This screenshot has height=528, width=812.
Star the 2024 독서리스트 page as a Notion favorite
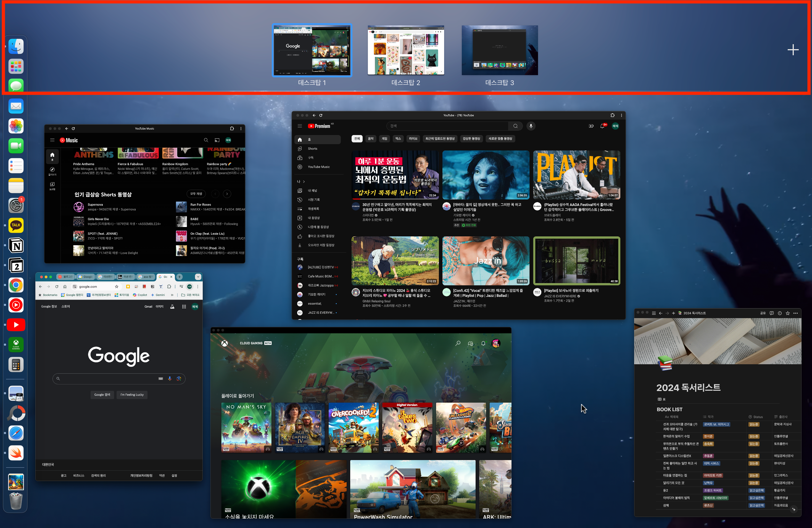click(x=787, y=313)
